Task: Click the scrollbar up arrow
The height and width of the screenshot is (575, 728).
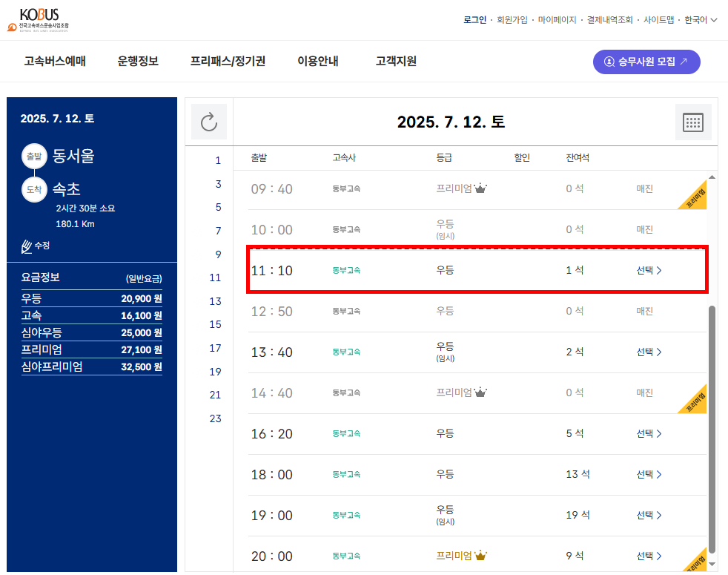Action: (712, 177)
